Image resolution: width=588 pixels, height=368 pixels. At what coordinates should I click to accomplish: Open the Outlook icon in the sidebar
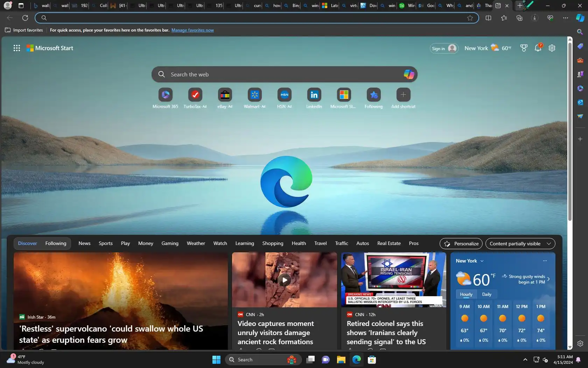tap(580, 102)
